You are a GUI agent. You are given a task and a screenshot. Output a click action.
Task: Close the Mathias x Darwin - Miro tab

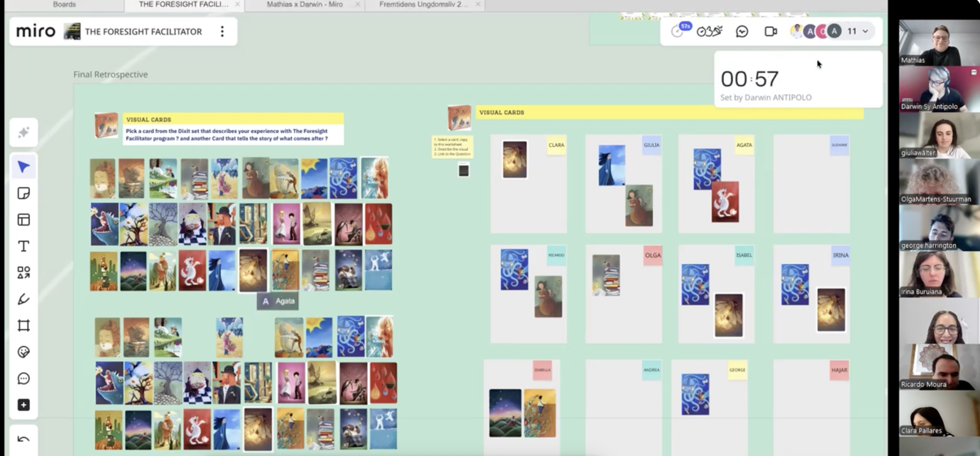tap(358, 4)
